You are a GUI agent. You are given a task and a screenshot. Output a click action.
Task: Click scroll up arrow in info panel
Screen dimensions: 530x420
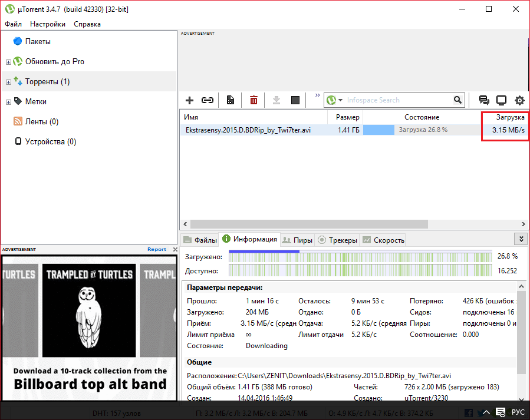(x=521, y=287)
